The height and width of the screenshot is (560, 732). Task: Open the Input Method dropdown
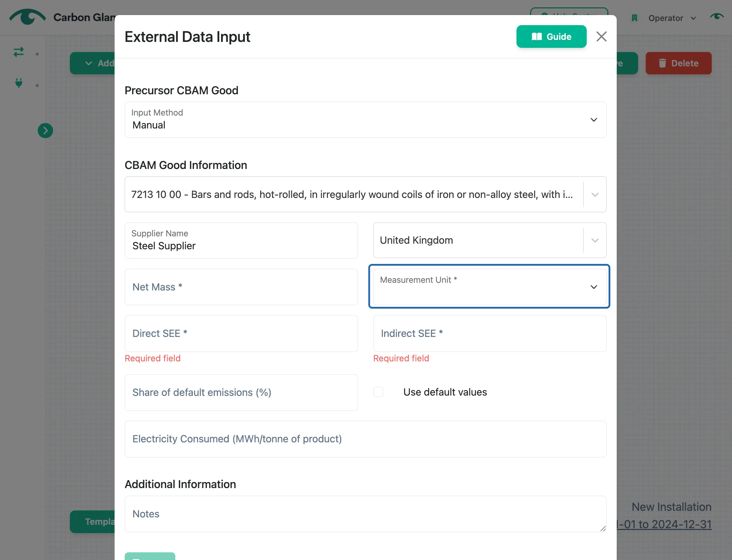tap(365, 120)
